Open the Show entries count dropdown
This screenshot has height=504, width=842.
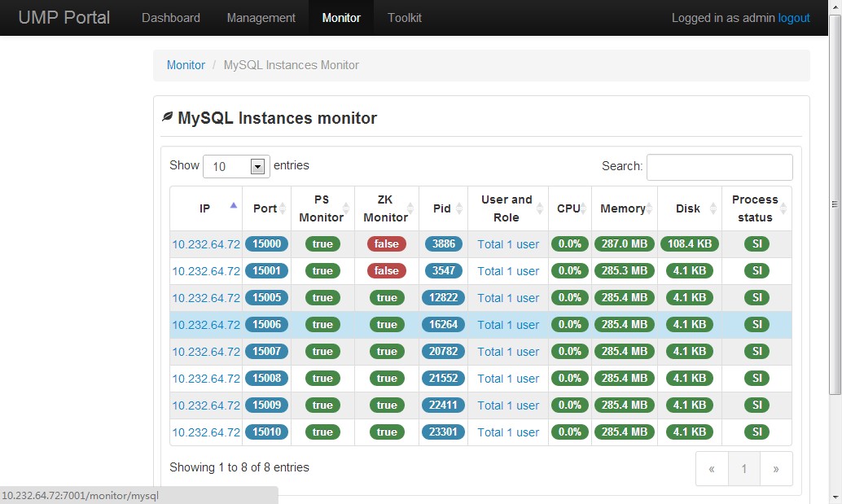tap(236, 166)
